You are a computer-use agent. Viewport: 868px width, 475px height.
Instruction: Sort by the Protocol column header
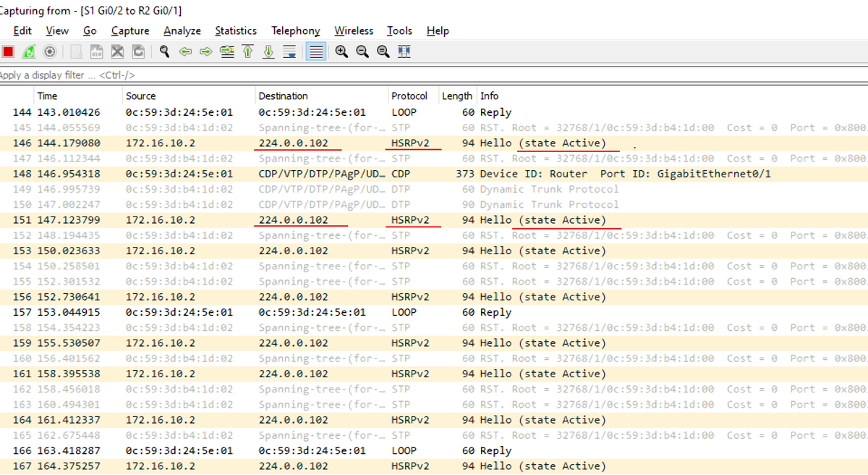pyautogui.click(x=413, y=96)
